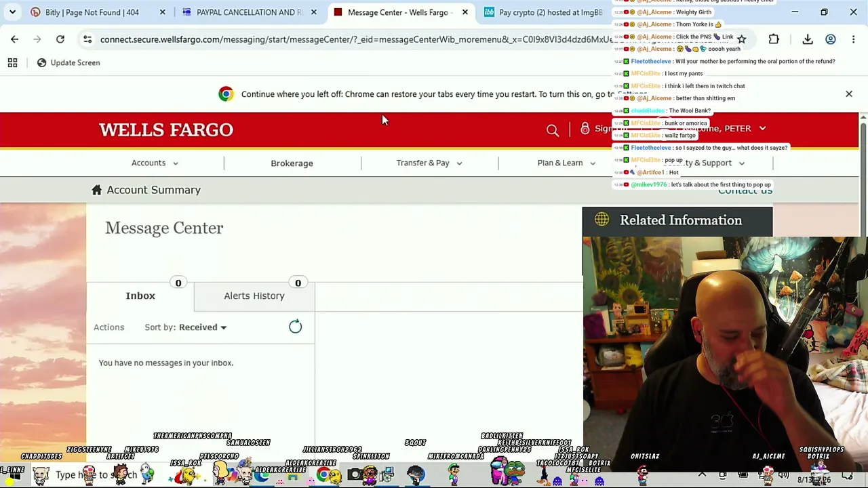The image size is (868, 488).
Task: Open the Chrome extensions puzzle menu
Action: click(x=774, y=39)
